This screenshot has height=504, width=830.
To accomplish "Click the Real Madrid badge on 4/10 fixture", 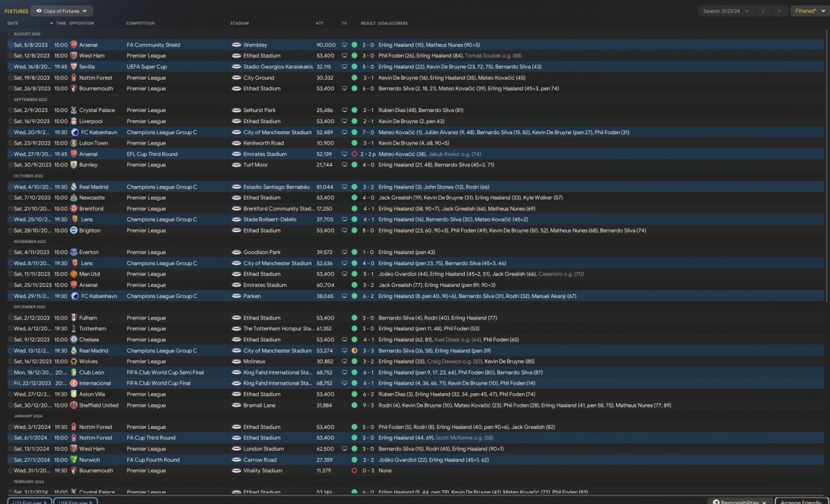I will 74,187.
